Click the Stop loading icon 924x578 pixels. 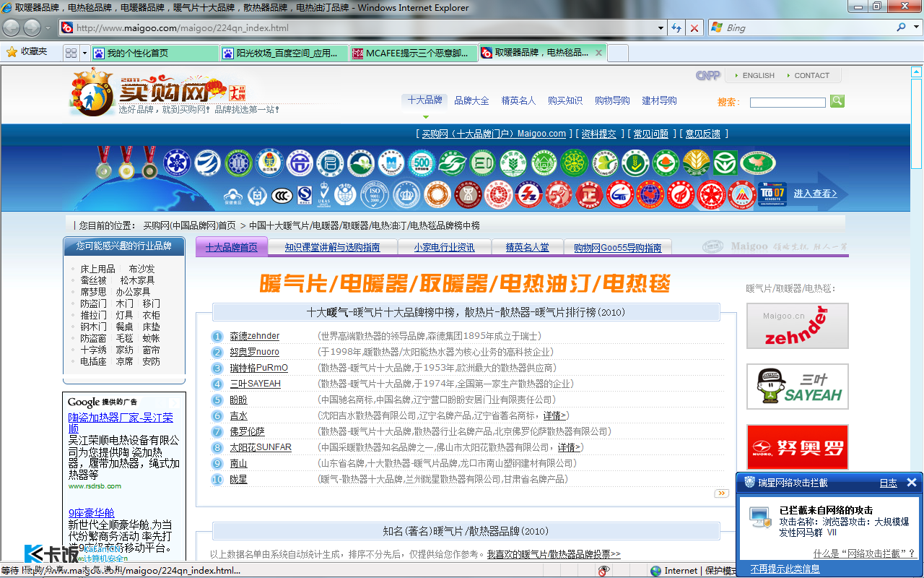(x=694, y=27)
